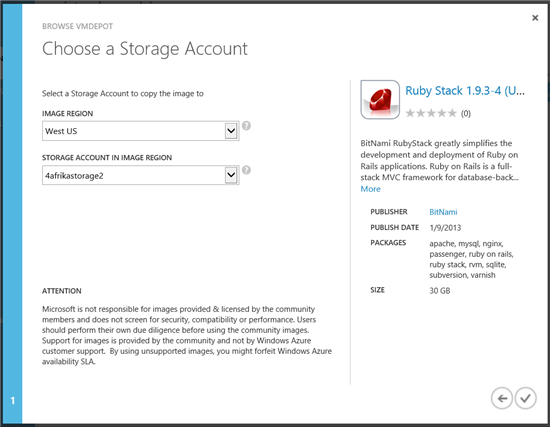Click the West US region value
Image resolution: width=550 pixels, height=427 pixels.
tap(61, 131)
